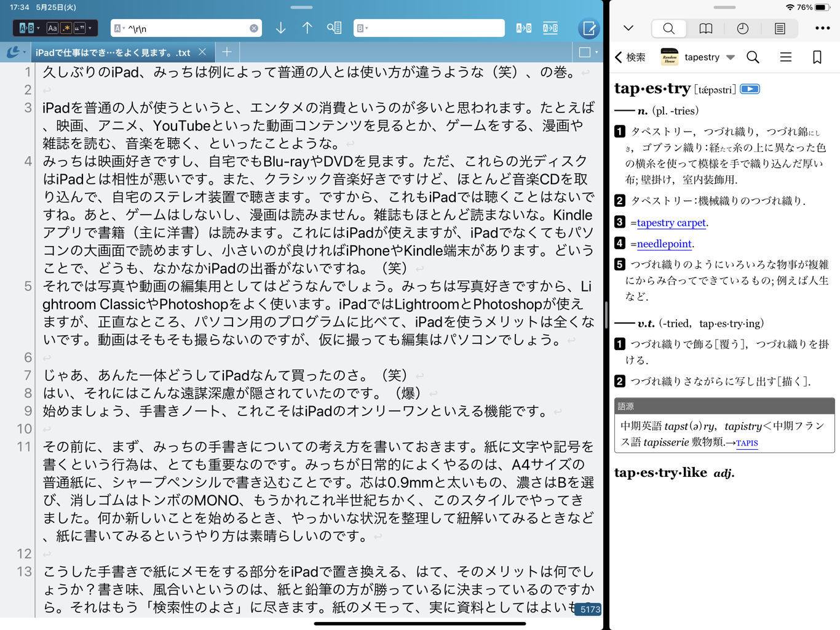The image size is (840, 630).
Task: Bookmark the tapestry entry
Action: point(817,57)
